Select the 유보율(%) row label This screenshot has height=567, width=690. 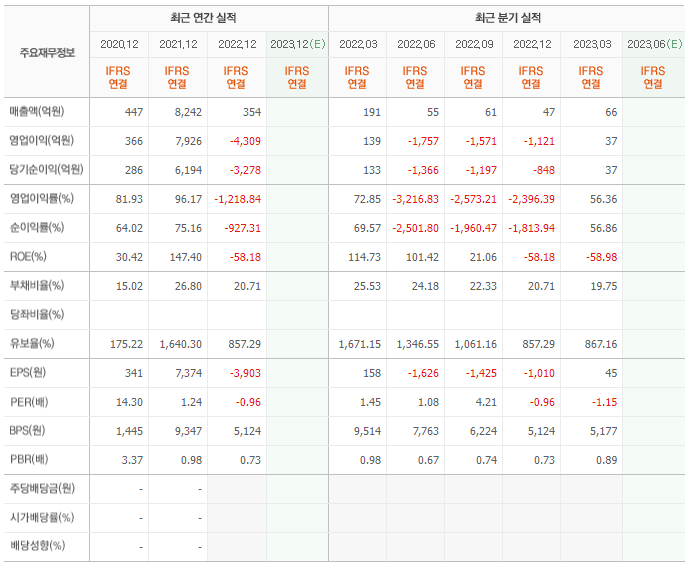click(32, 344)
